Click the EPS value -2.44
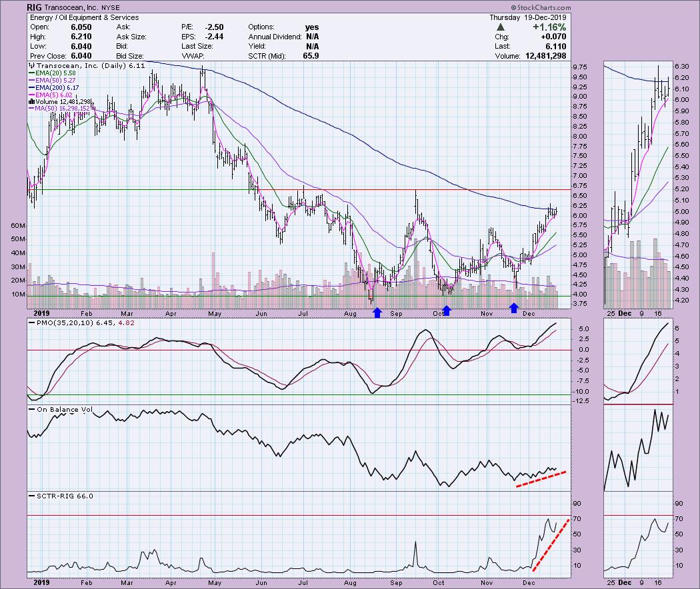 coord(214,37)
